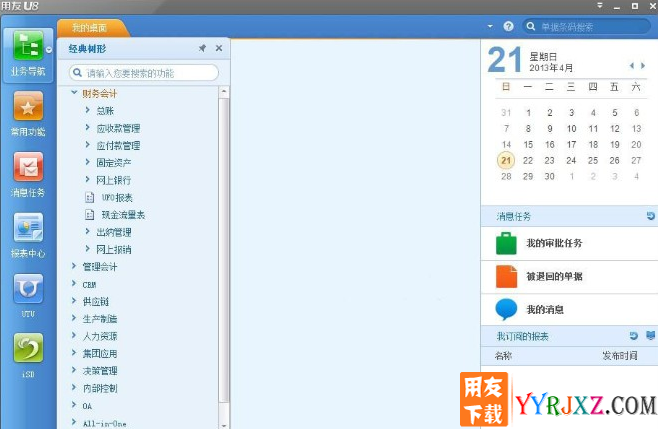Viewport: 658px width, 429px height.
Task: Refresh the 我订阅的报表 section
Action: coord(634,335)
